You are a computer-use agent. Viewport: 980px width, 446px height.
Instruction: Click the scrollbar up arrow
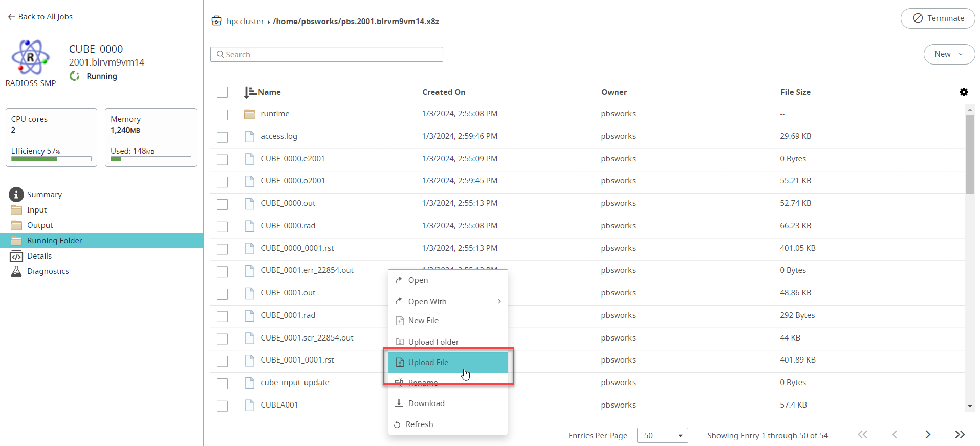click(x=970, y=110)
